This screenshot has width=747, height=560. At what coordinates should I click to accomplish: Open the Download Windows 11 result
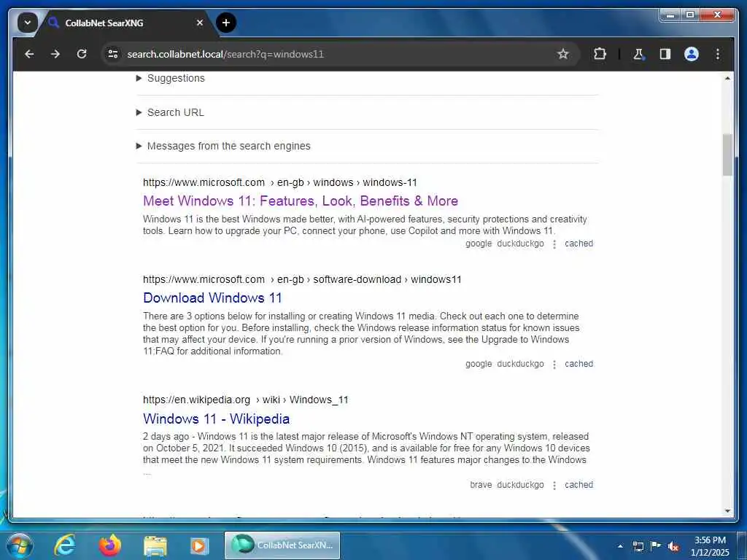pyautogui.click(x=212, y=298)
